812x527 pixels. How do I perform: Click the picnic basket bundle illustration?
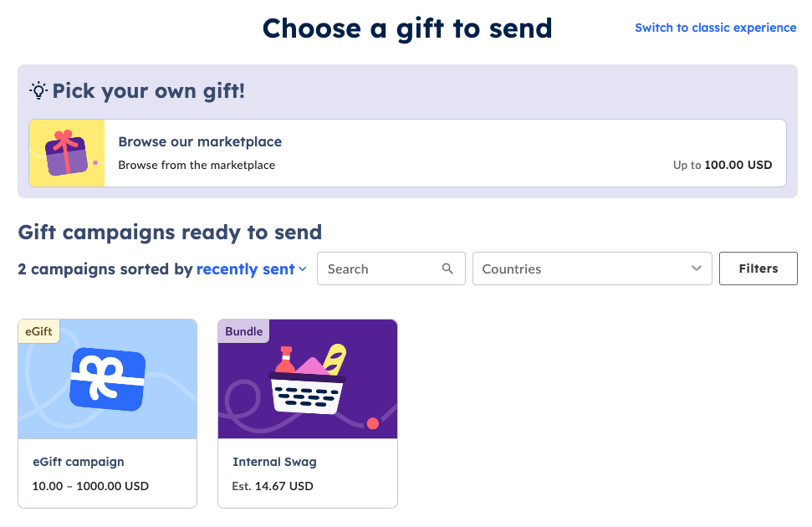308,379
